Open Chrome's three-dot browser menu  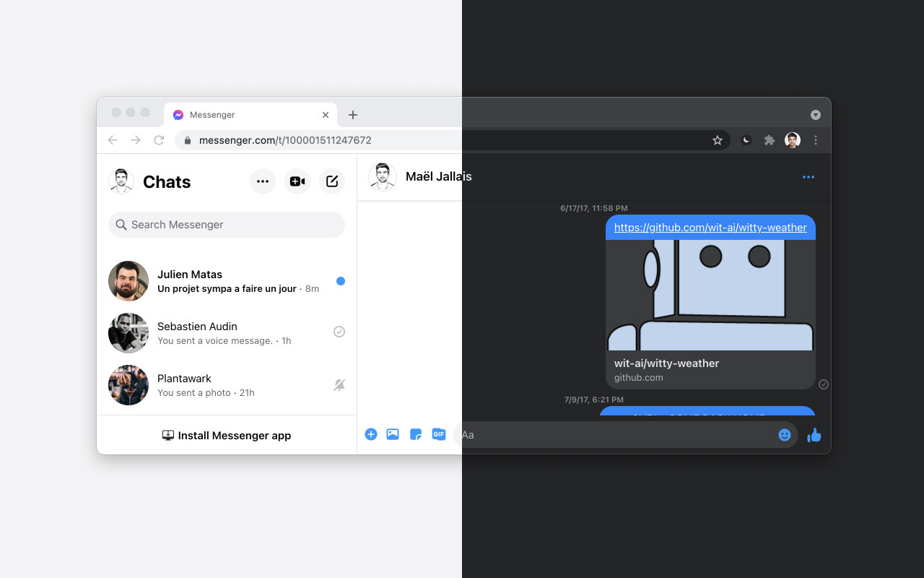tap(816, 140)
